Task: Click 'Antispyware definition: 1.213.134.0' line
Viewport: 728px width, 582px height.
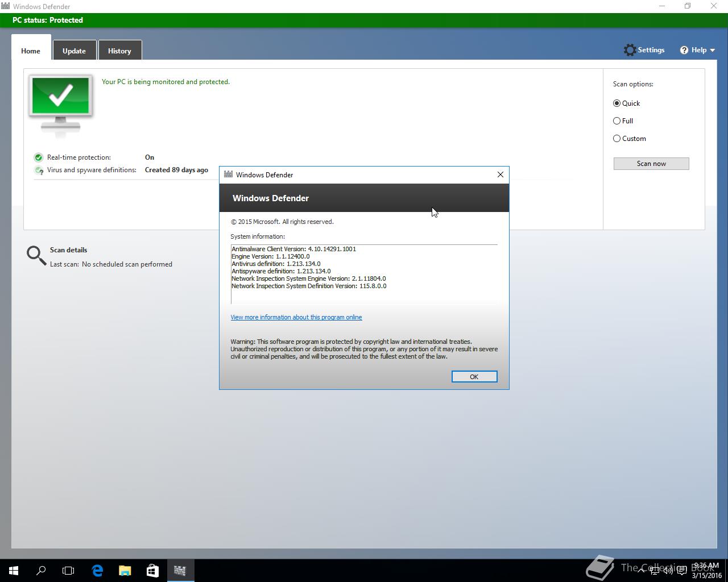Action: (x=281, y=271)
